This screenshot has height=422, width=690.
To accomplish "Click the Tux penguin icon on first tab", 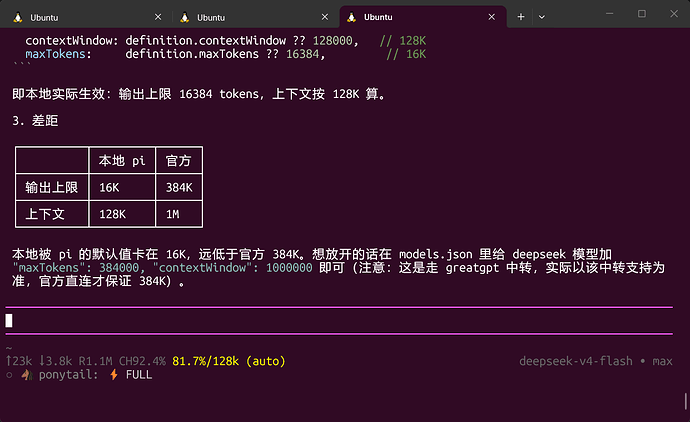I will point(18,17).
